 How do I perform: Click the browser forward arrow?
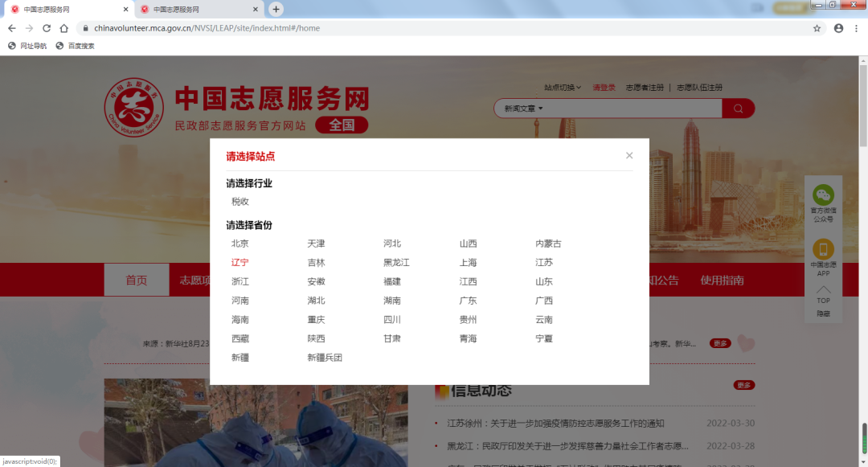(x=30, y=28)
